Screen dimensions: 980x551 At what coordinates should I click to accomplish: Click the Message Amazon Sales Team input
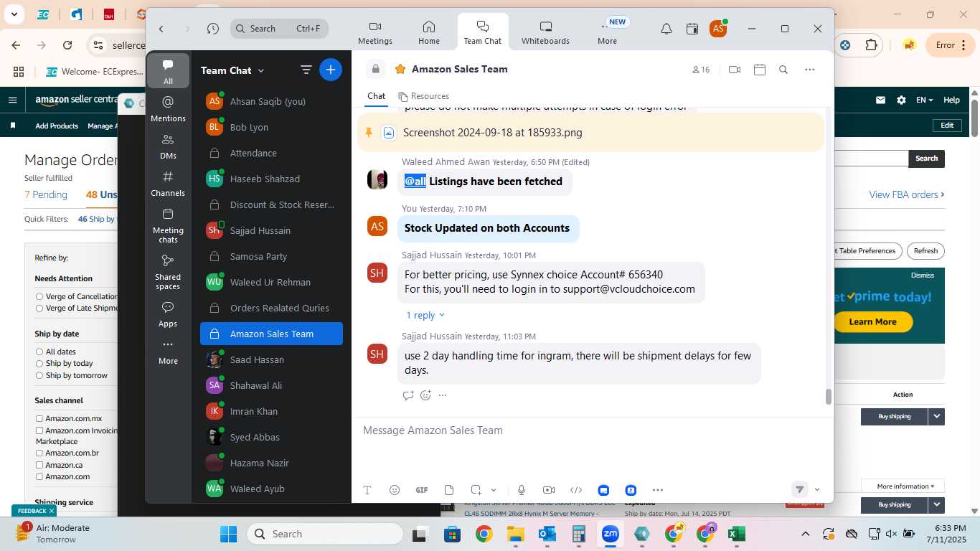[x=592, y=430]
